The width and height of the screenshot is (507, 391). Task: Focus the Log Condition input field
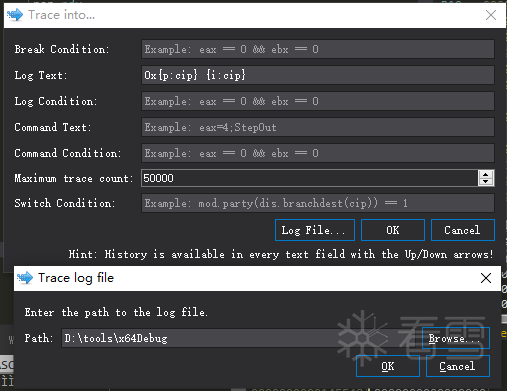[318, 101]
